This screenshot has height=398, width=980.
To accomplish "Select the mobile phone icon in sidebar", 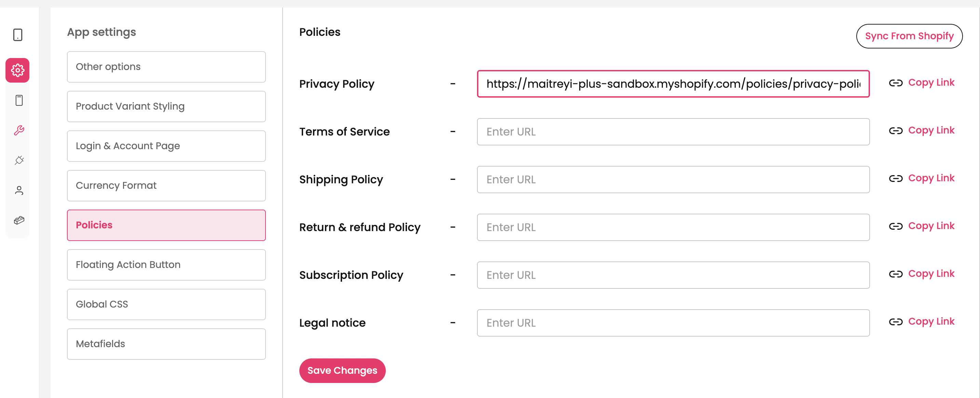I will coord(19,100).
